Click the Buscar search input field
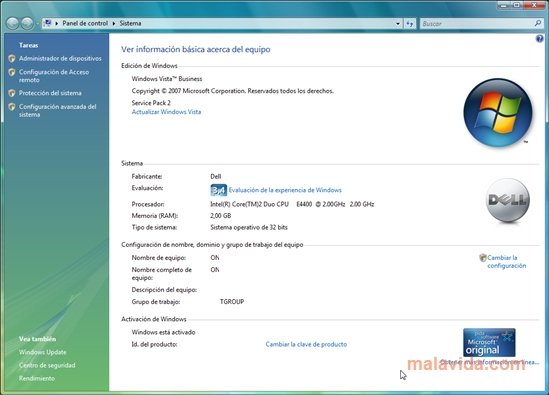The height and width of the screenshot is (395, 549). pos(477,23)
